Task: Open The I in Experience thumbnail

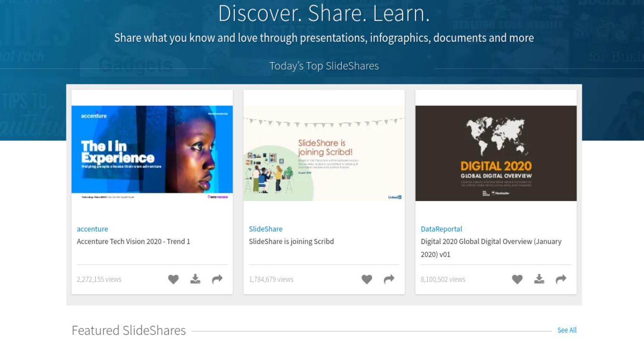Action: [152, 153]
